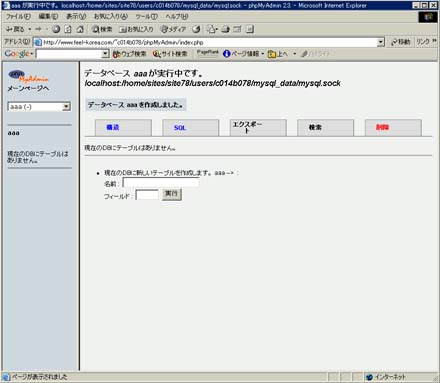Image resolution: width=440 pixels, height=383 pixels.
Task: Switch to the red 削除 drop tab
Action: pos(393,128)
